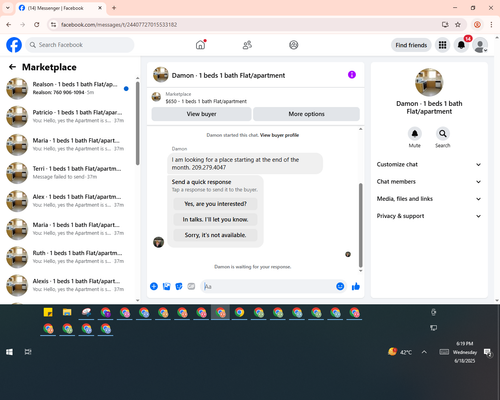Open the View buyer profile link

tap(279, 135)
